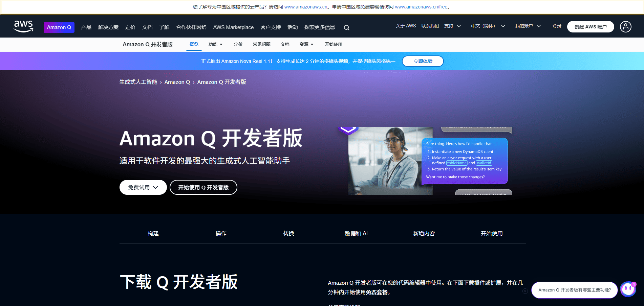Expand the 我的账户 dropdown

click(x=528, y=26)
